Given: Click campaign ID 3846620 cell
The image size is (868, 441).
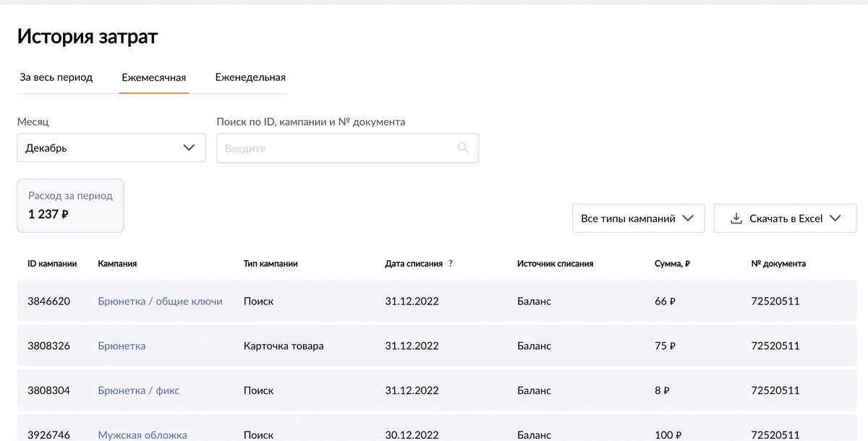Looking at the screenshot, I should 48,301.
